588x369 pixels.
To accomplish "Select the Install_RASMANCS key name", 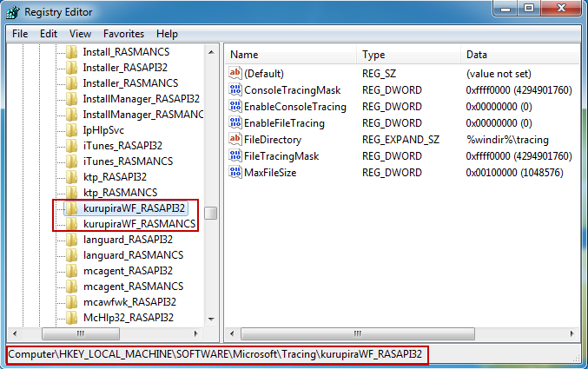I will pyautogui.click(x=126, y=52).
